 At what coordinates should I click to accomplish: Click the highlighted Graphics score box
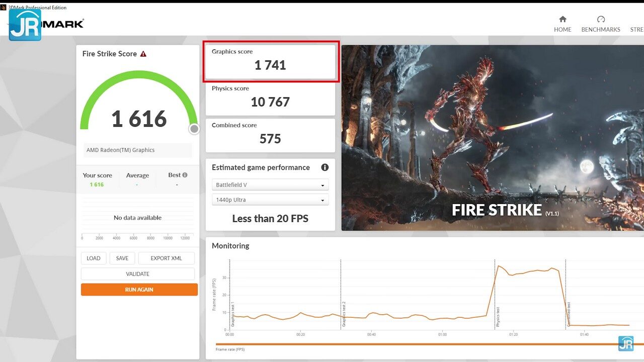click(271, 60)
